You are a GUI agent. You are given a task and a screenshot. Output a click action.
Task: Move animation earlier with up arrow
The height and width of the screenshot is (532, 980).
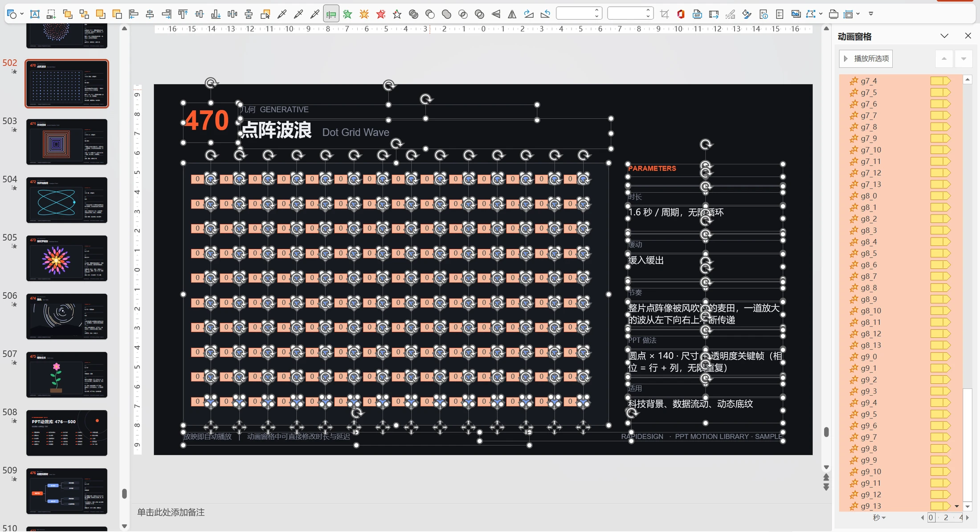[x=944, y=58]
